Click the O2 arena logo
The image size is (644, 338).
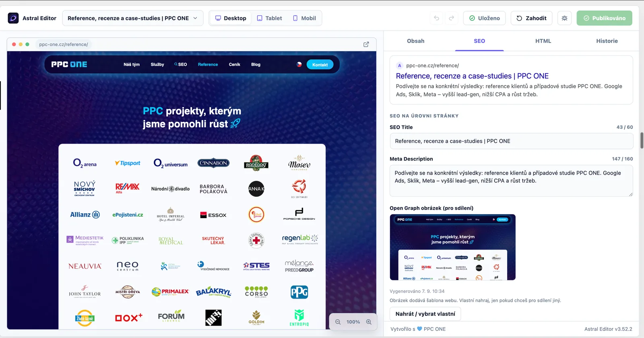click(85, 163)
